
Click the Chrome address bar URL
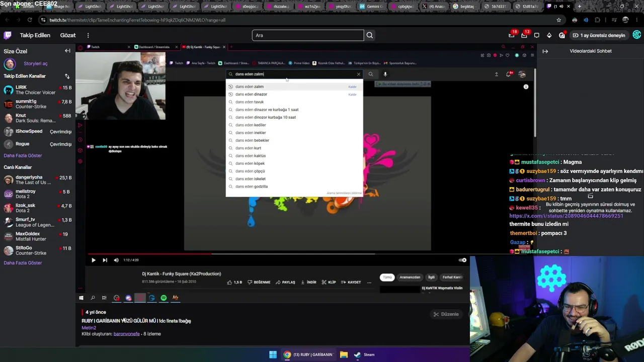click(137, 20)
